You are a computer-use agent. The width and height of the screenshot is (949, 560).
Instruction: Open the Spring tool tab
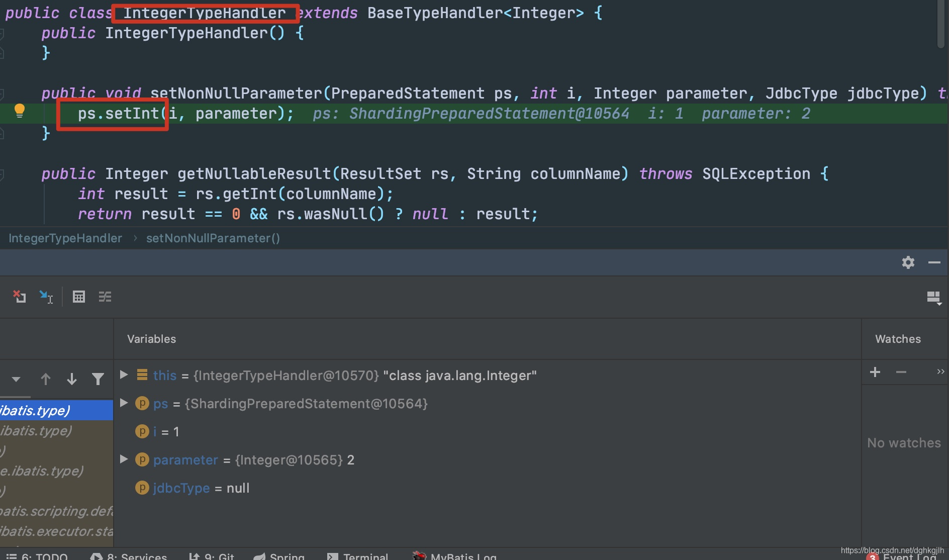click(x=279, y=556)
